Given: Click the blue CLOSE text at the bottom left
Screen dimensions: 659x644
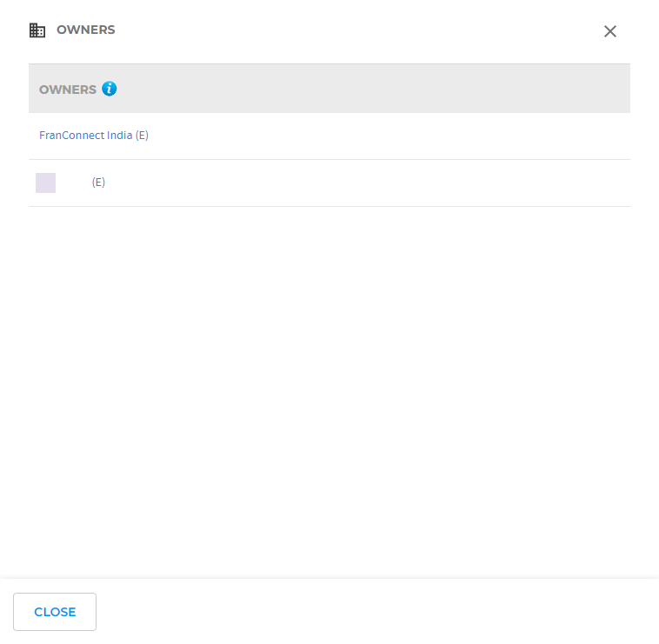Looking at the screenshot, I should click(x=55, y=612).
